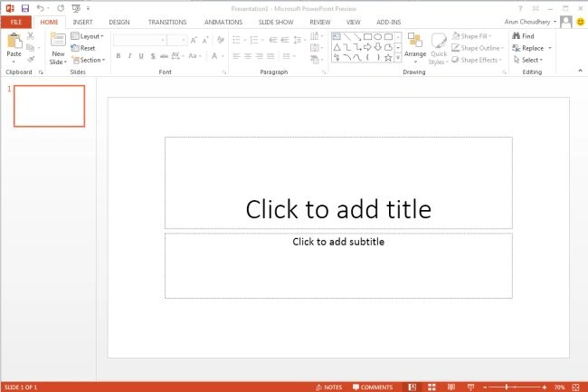Align text left
The height and width of the screenshot is (392, 588).
tap(236, 56)
